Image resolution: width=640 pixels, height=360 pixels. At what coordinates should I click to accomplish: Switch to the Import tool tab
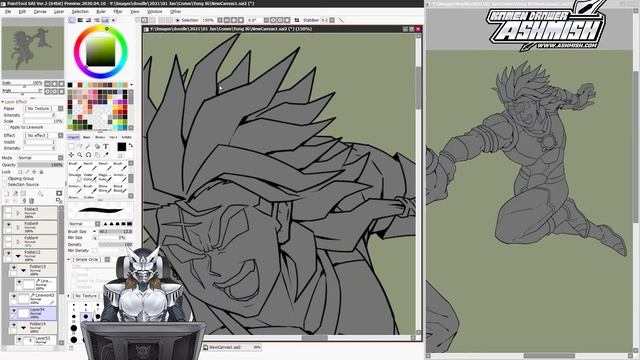[x=73, y=137]
